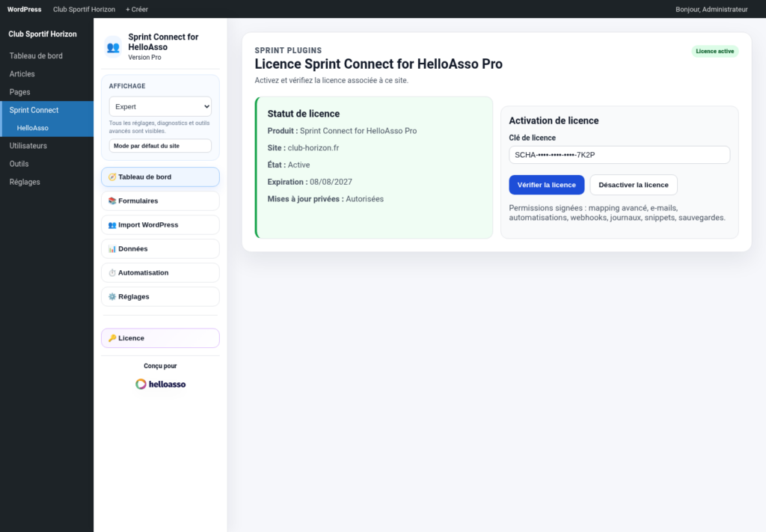
Task: Click the gear icon beside plugin Réglages
Action: click(112, 296)
